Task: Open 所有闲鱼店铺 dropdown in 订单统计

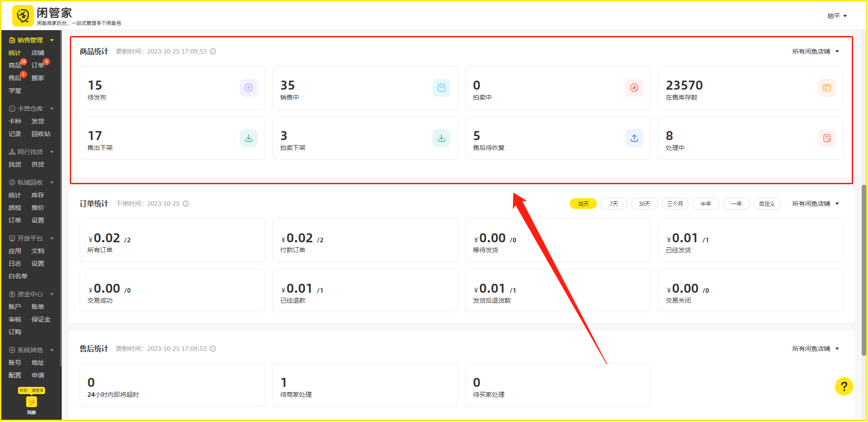Action: 815,204
